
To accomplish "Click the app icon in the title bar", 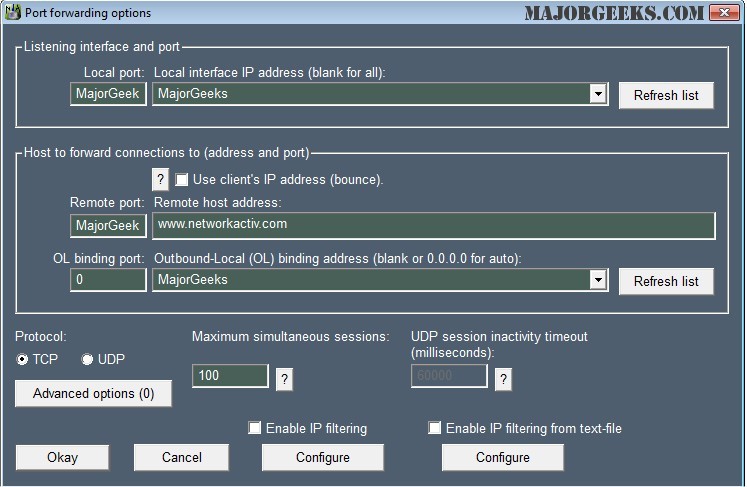I will pos(12,12).
